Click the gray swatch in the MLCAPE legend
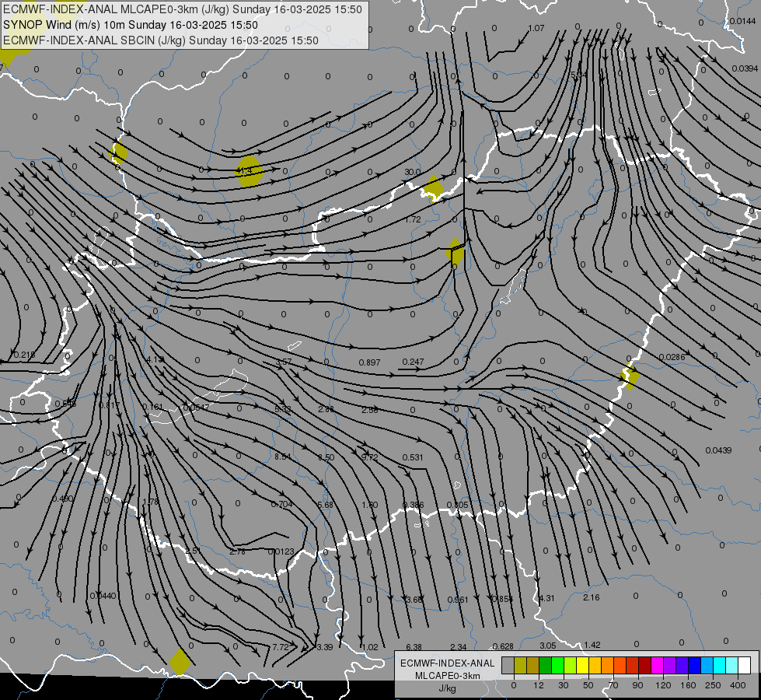The width and height of the screenshot is (761, 700). (508, 666)
